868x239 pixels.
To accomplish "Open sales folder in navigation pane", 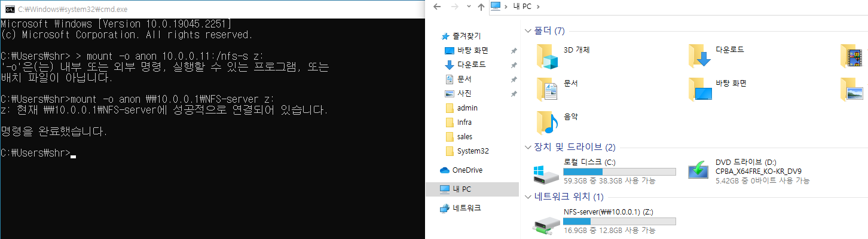I will (464, 137).
